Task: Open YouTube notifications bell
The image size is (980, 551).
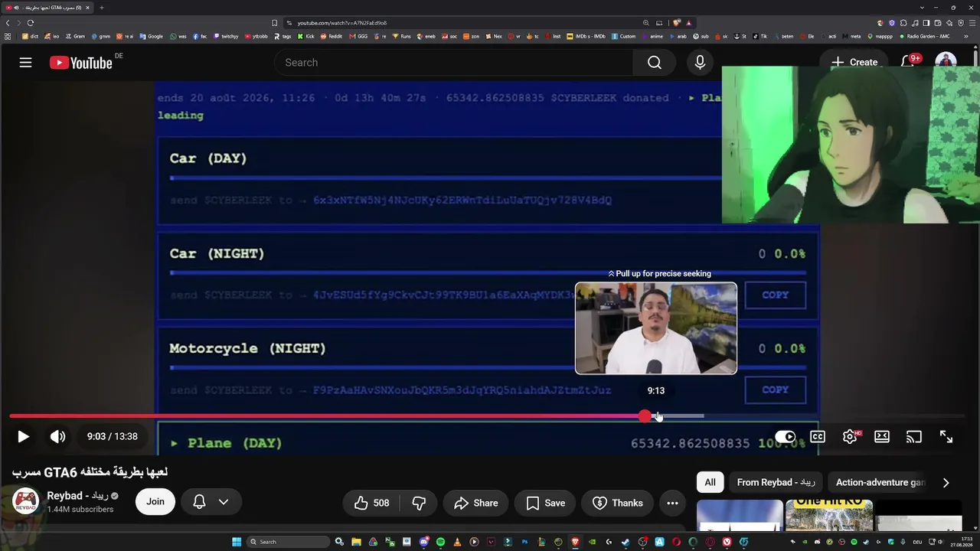Action: pos(907,62)
